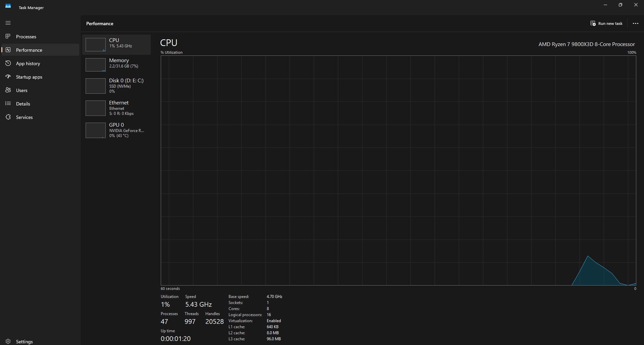The height and width of the screenshot is (345, 644).
Task: Click the L1 cache value 640 KB
Action: coord(273,327)
